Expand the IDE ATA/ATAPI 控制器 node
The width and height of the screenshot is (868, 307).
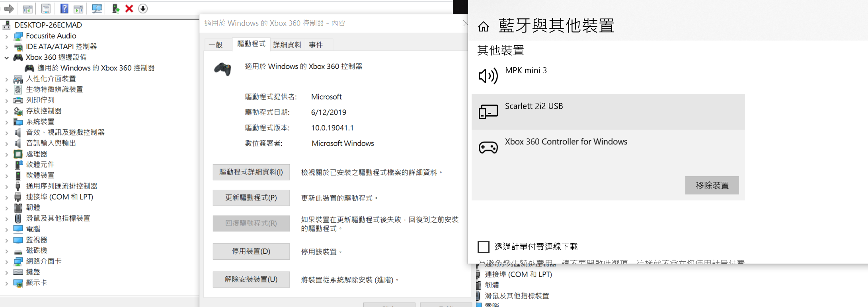pyautogui.click(x=6, y=47)
